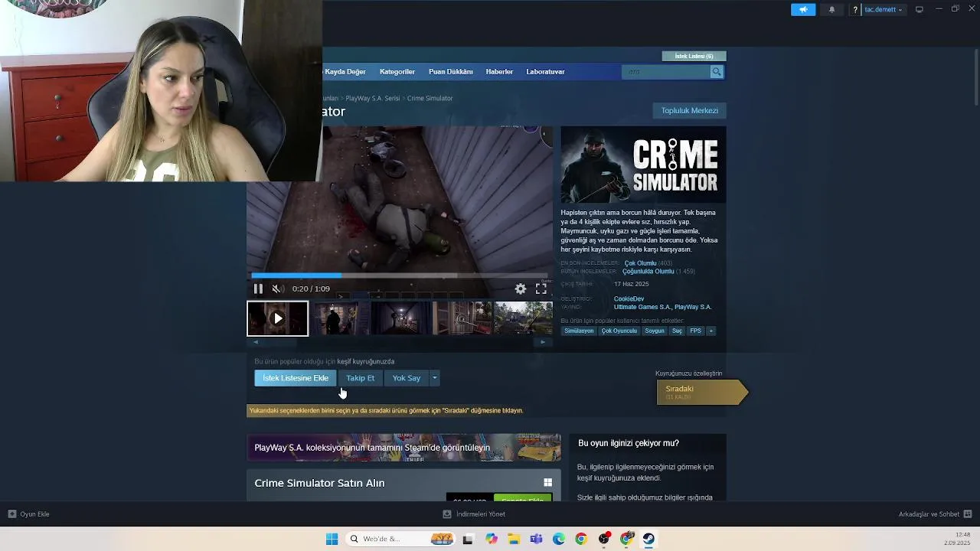The image size is (980, 551).
Task: Click the store search magnifier icon
Action: (x=717, y=72)
